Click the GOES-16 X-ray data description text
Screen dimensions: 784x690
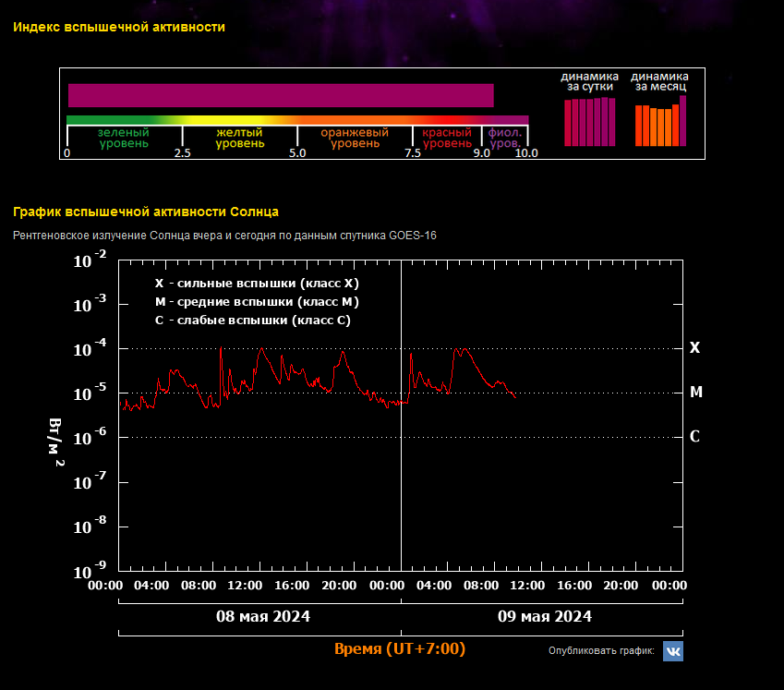[x=224, y=235]
